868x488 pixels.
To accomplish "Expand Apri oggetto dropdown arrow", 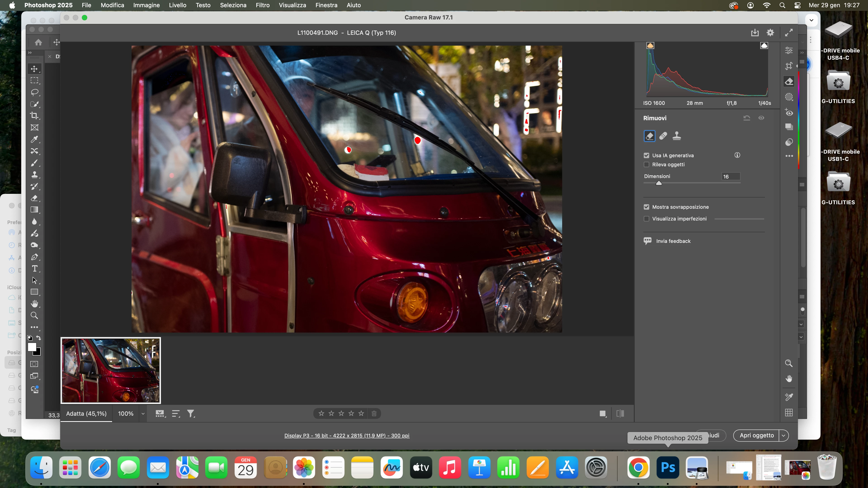I will pos(784,435).
